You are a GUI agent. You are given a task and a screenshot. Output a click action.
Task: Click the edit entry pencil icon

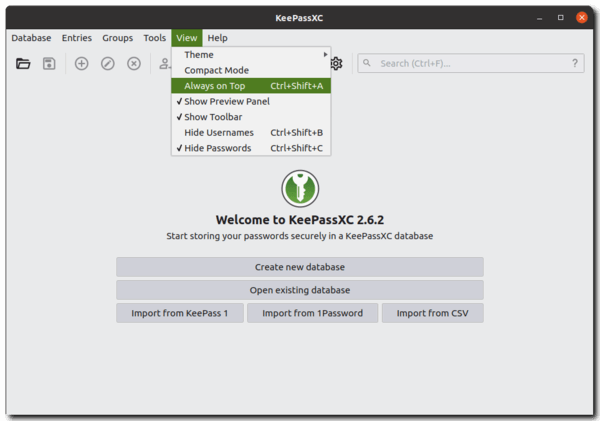pos(108,63)
